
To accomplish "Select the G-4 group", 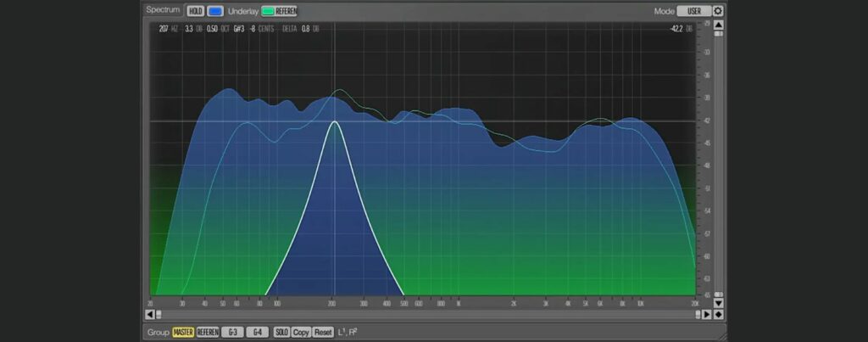I will [256, 332].
